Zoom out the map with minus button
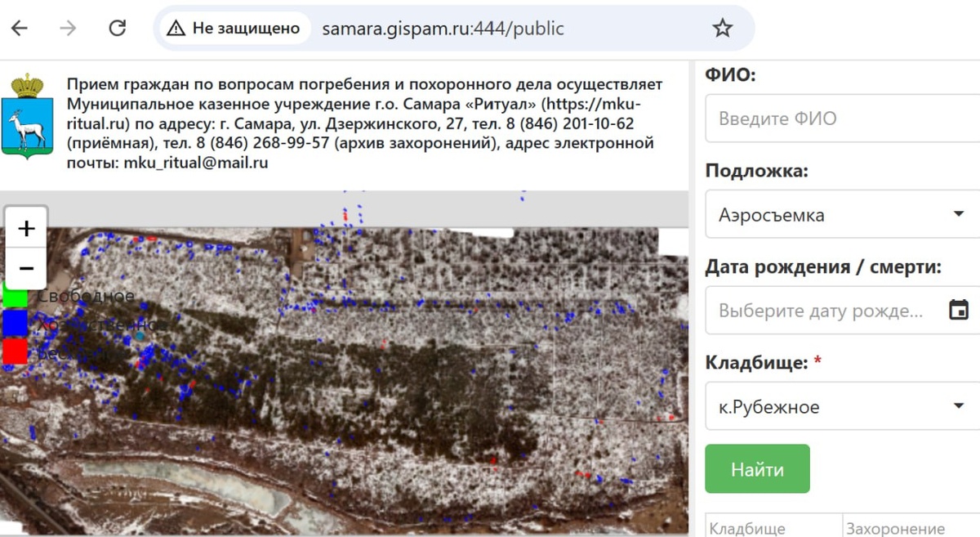The width and height of the screenshot is (980, 537). point(26,268)
